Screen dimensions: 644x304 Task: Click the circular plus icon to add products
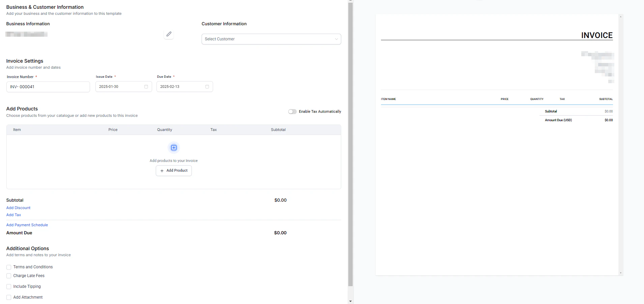pos(173,147)
